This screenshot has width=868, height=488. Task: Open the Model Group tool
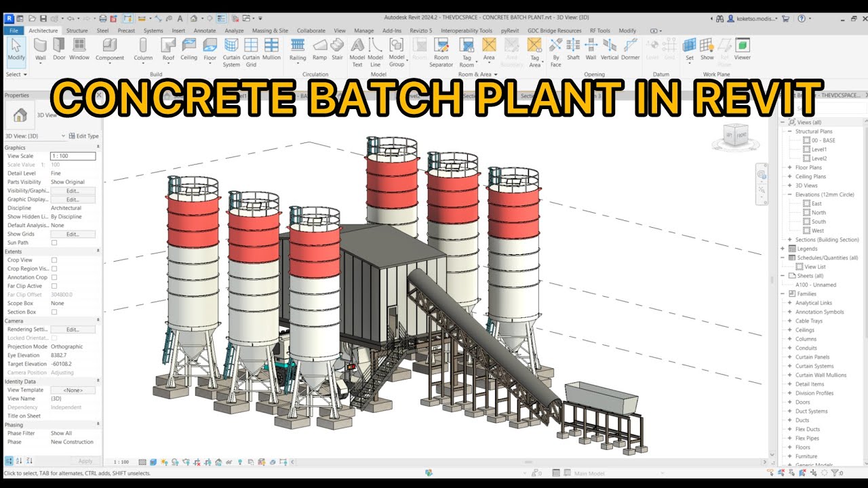pyautogui.click(x=397, y=52)
